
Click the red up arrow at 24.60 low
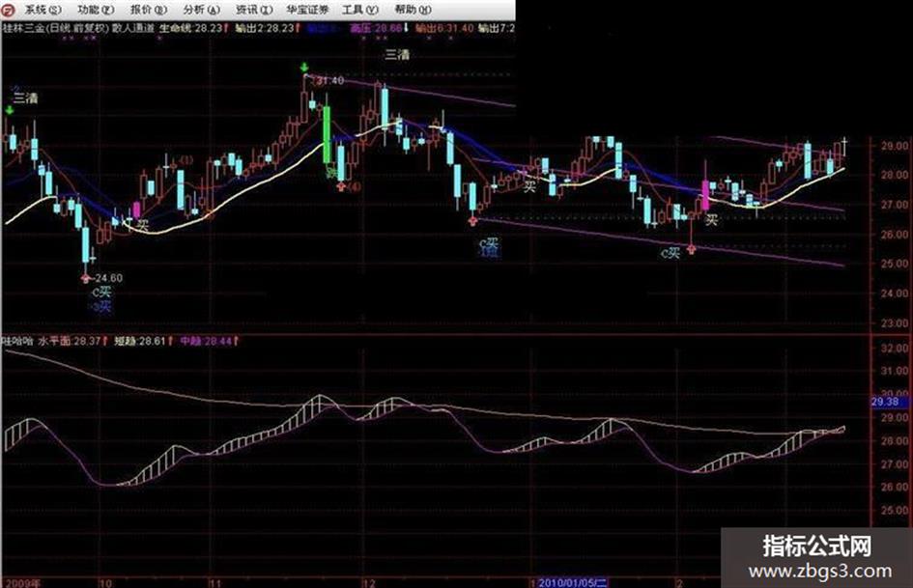[86, 278]
